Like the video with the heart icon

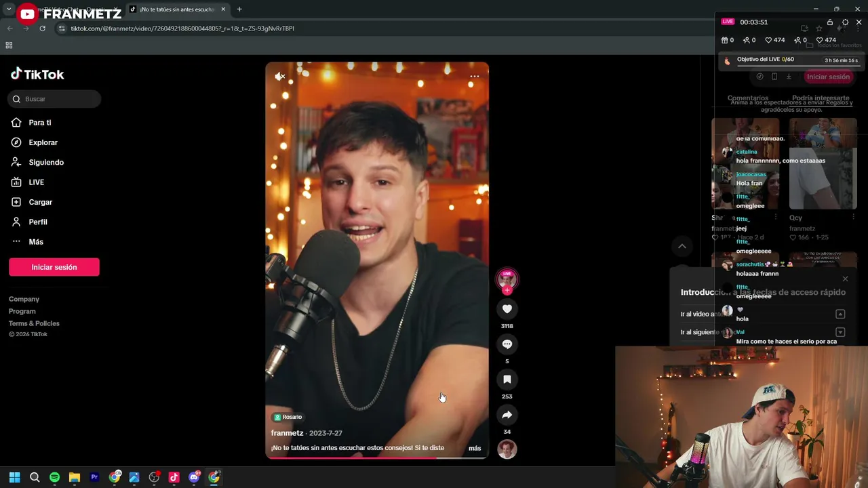(507, 309)
